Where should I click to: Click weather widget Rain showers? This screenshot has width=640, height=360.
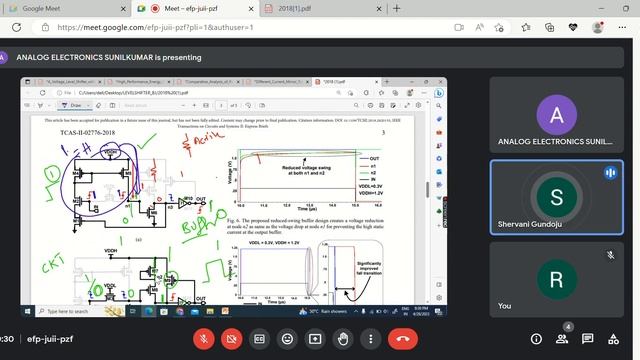(323, 311)
